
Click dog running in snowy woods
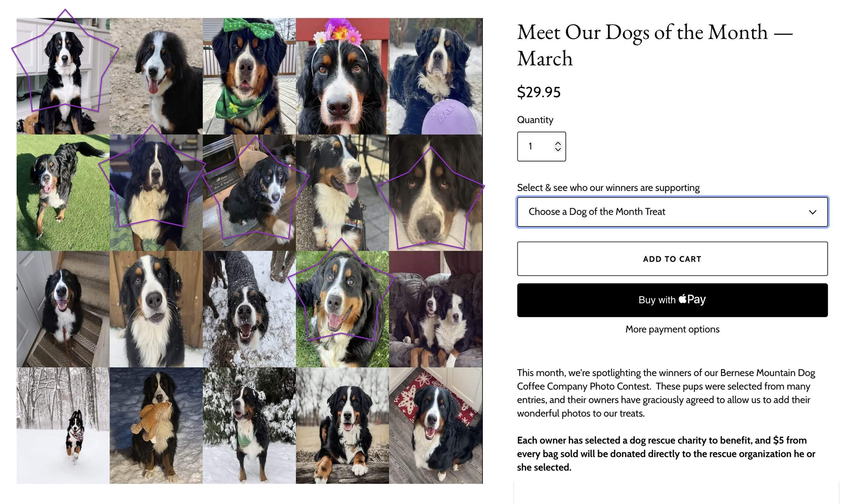click(63, 425)
